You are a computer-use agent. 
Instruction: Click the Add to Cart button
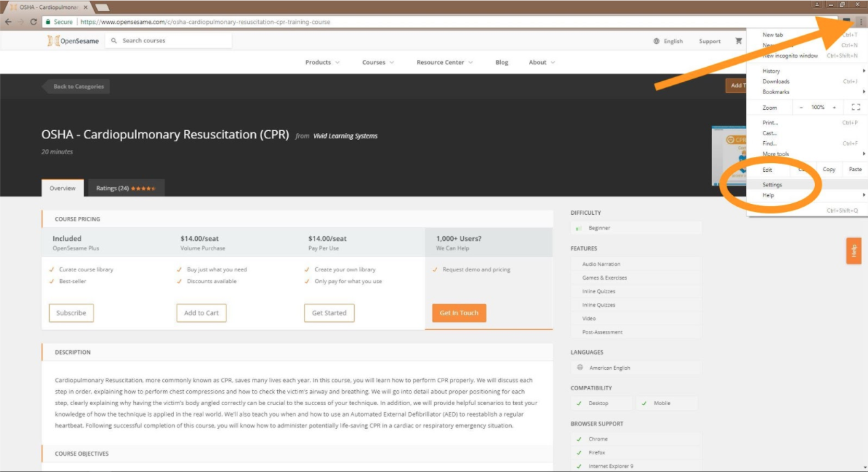(201, 313)
